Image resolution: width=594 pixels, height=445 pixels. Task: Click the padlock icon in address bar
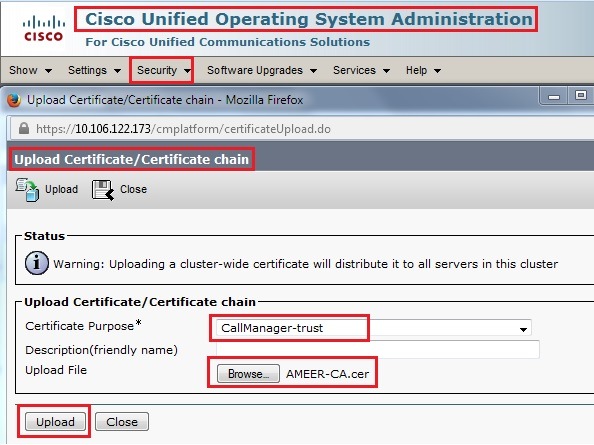(24, 128)
